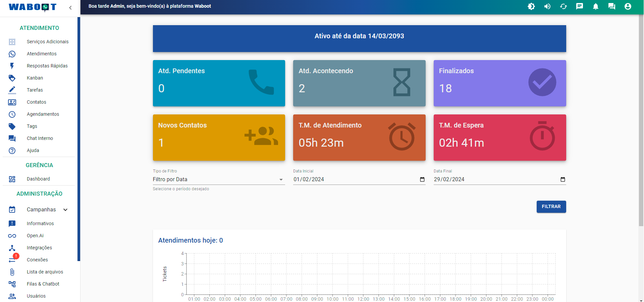Open the Data Inicial calendar picker icon

(422, 180)
